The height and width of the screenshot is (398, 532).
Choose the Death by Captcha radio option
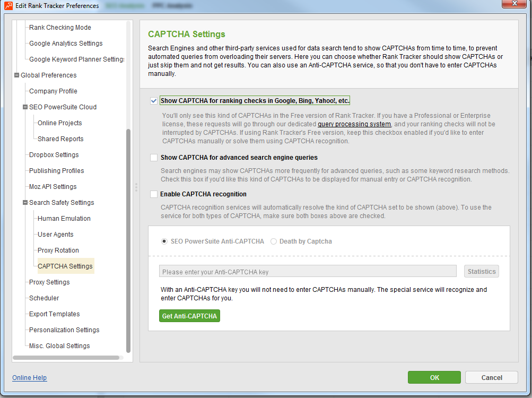[274, 241]
